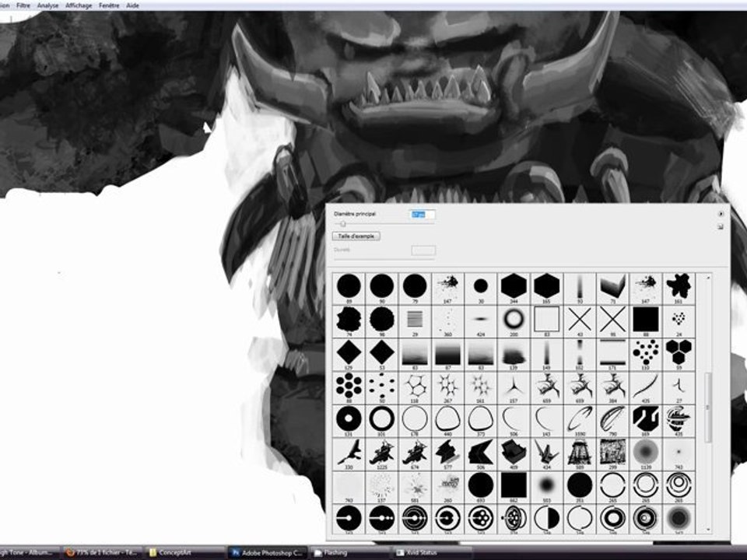Open the ConceptArt folder taskbar button

click(x=184, y=553)
